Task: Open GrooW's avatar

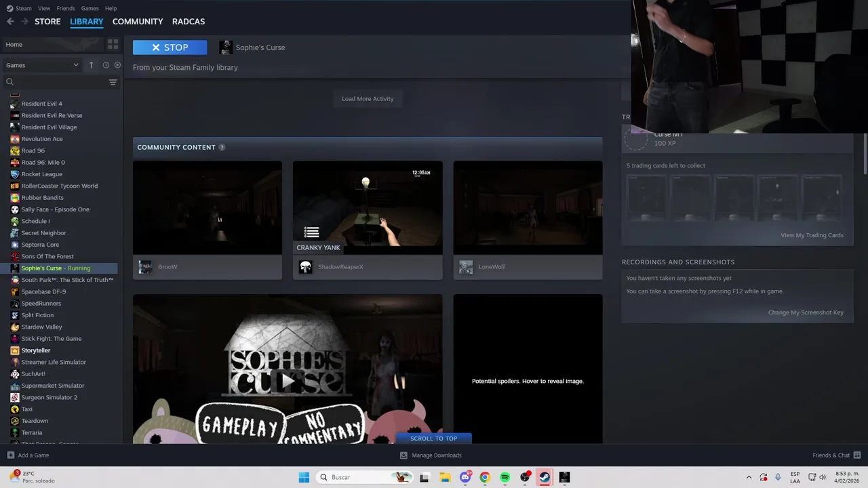Action: (145, 267)
